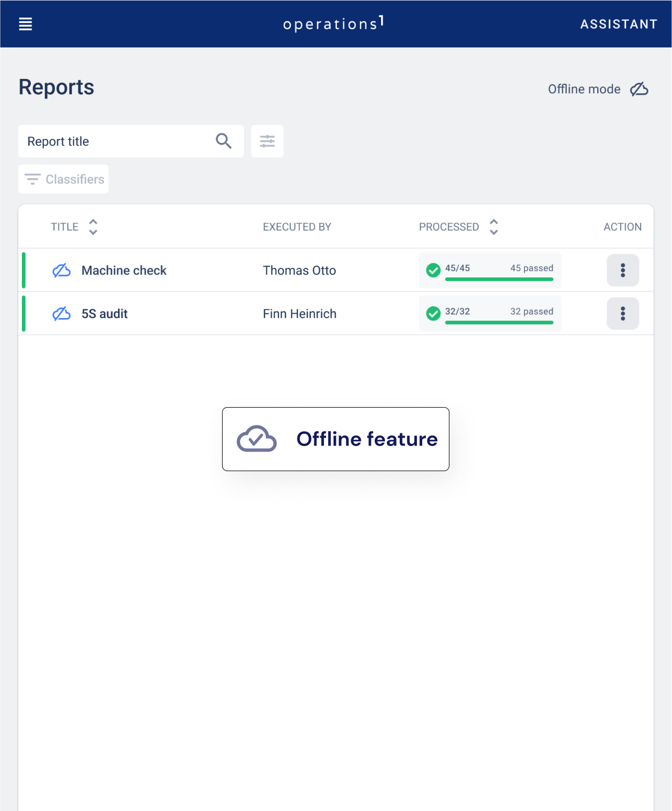Open the filter sliders settings button
Image resolution: width=672 pixels, height=811 pixels.
[267, 141]
